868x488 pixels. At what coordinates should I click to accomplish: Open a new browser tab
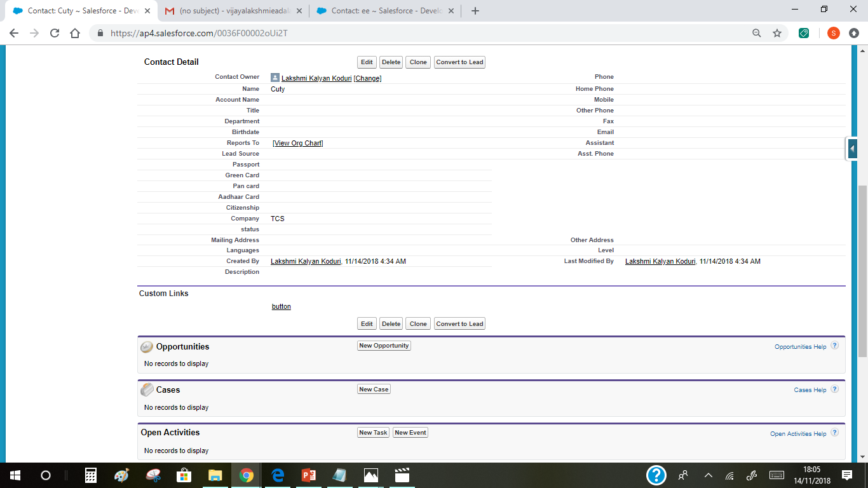tap(475, 11)
